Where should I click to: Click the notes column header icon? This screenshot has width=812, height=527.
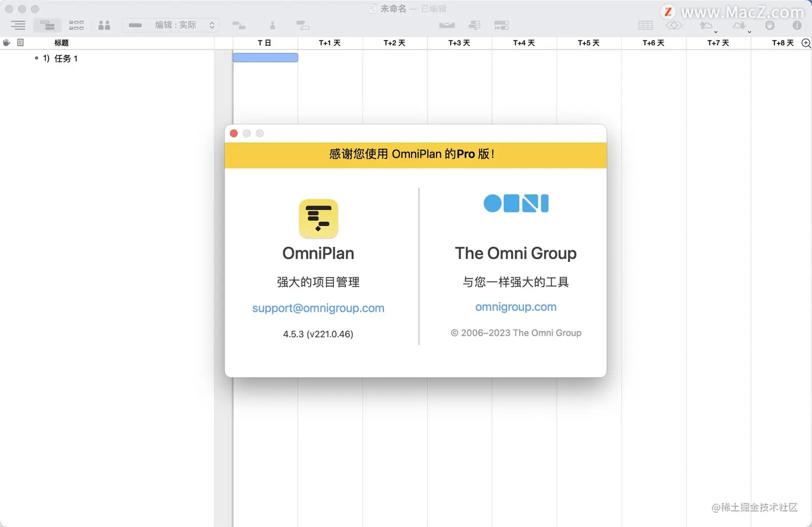(20, 42)
